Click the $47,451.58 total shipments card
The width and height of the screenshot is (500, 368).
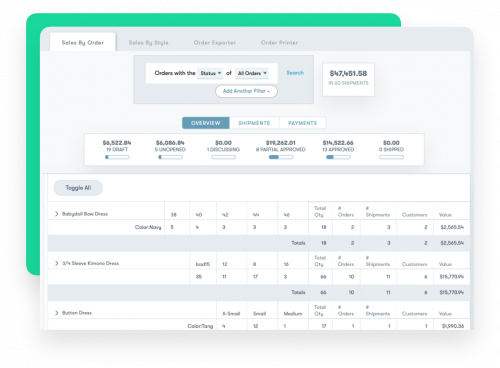tap(348, 79)
